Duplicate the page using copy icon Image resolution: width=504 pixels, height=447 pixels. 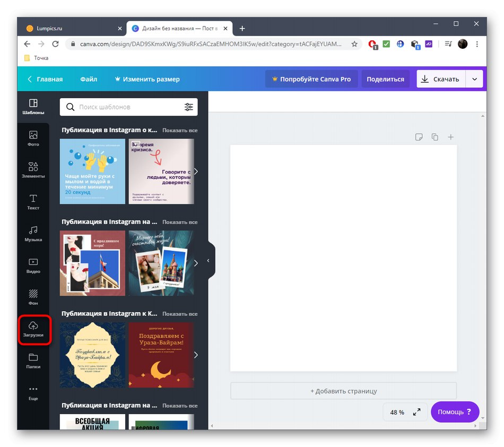pos(435,137)
